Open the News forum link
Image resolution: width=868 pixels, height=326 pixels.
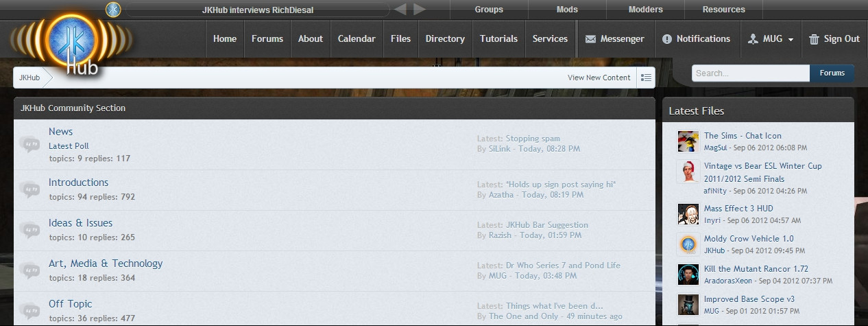60,132
